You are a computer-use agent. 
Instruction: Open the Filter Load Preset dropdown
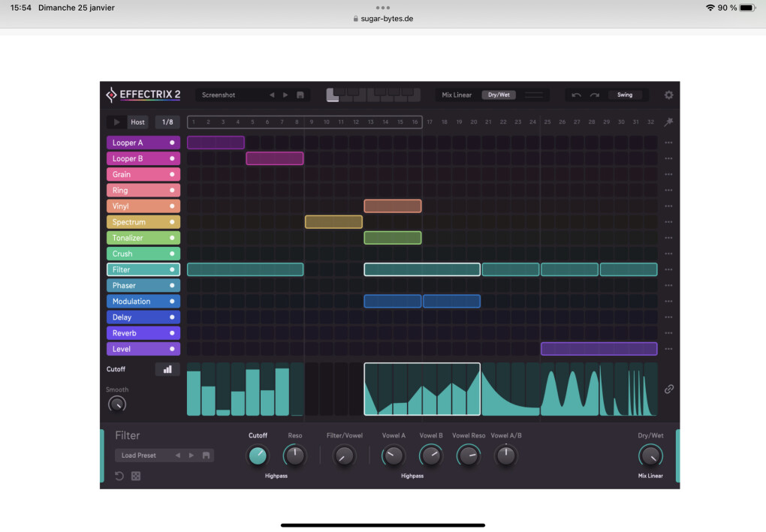pos(143,455)
